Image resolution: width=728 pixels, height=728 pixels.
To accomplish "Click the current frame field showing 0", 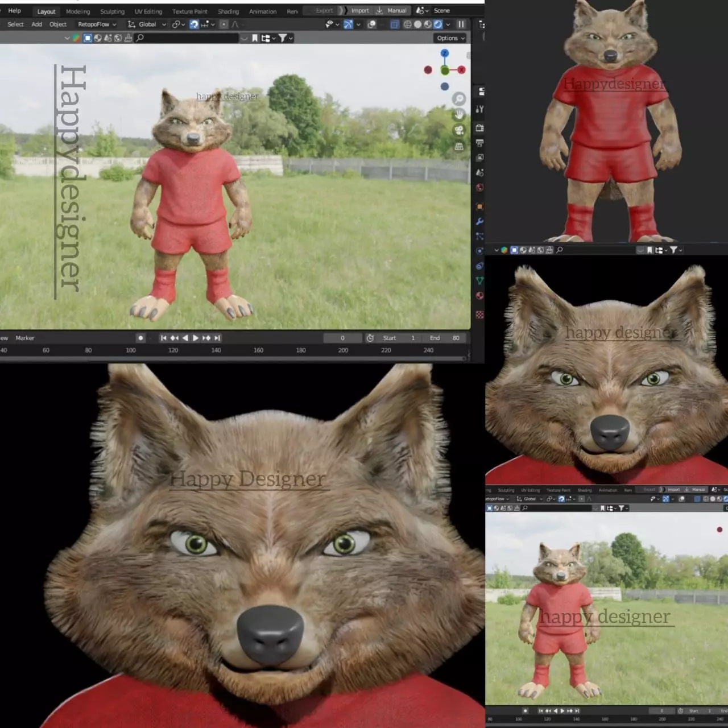I will coord(342,338).
